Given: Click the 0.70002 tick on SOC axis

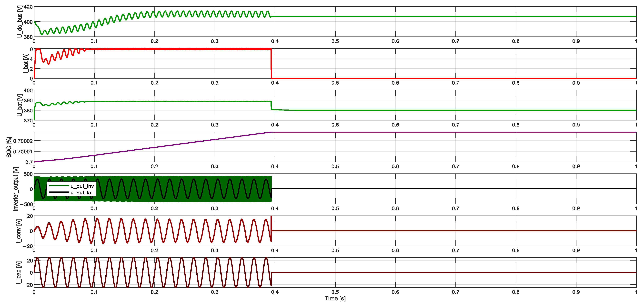Looking at the screenshot, I should 23,141.
